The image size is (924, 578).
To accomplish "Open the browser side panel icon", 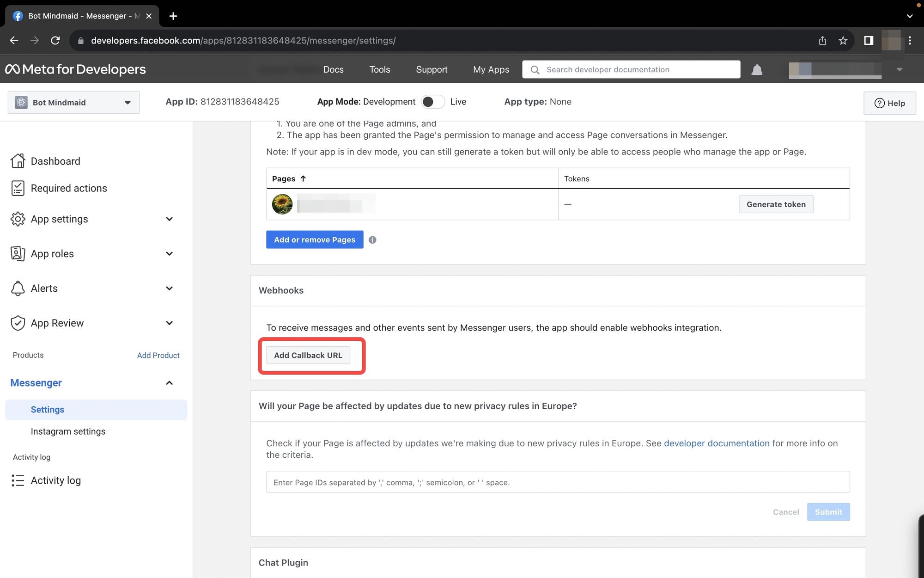I will (x=869, y=41).
